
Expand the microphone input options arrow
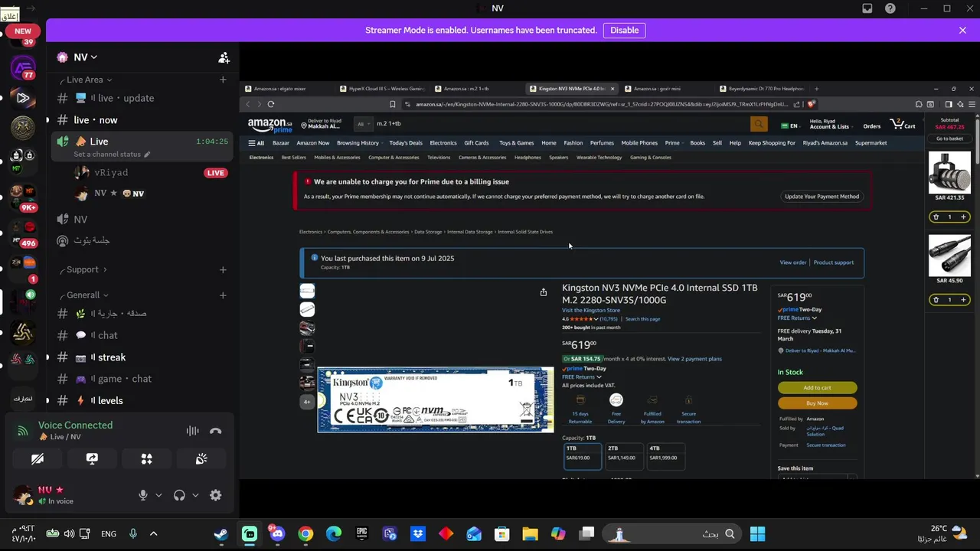coord(158,495)
